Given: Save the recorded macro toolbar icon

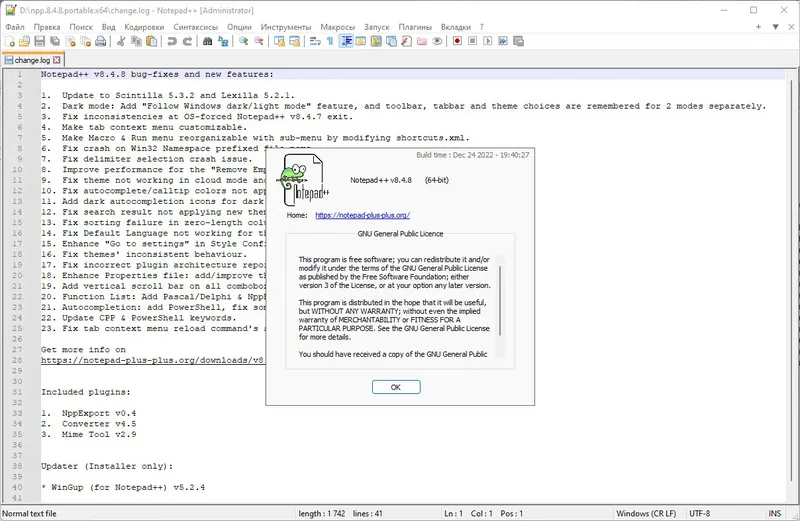Looking at the screenshot, I should pyautogui.click(x=518, y=41).
